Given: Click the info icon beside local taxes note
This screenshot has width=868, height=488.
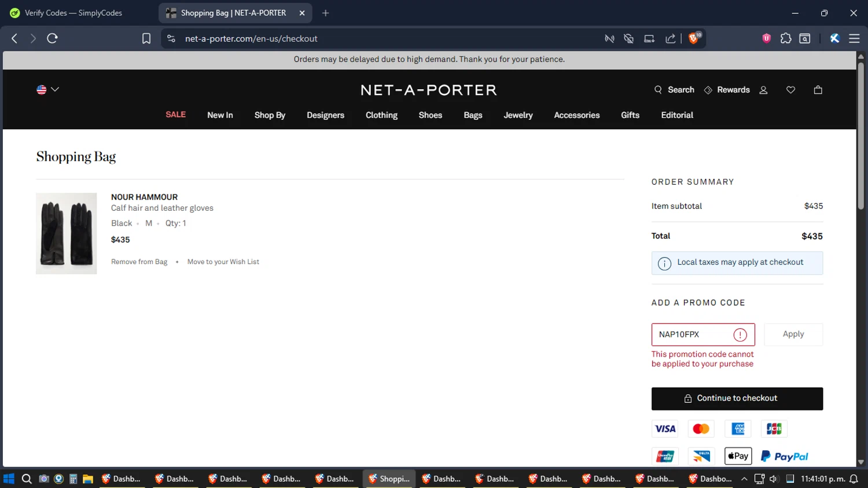Looking at the screenshot, I should pos(664,263).
